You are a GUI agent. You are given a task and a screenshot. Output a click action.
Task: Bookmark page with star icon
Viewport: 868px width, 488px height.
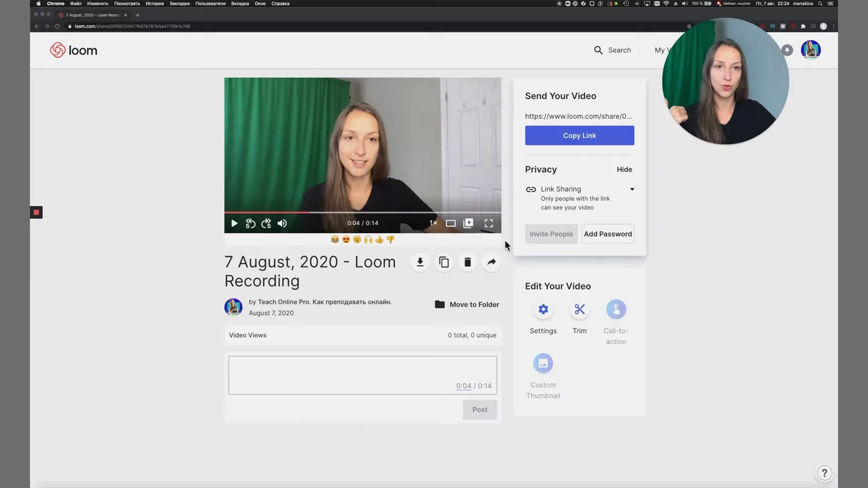click(689, 26)
